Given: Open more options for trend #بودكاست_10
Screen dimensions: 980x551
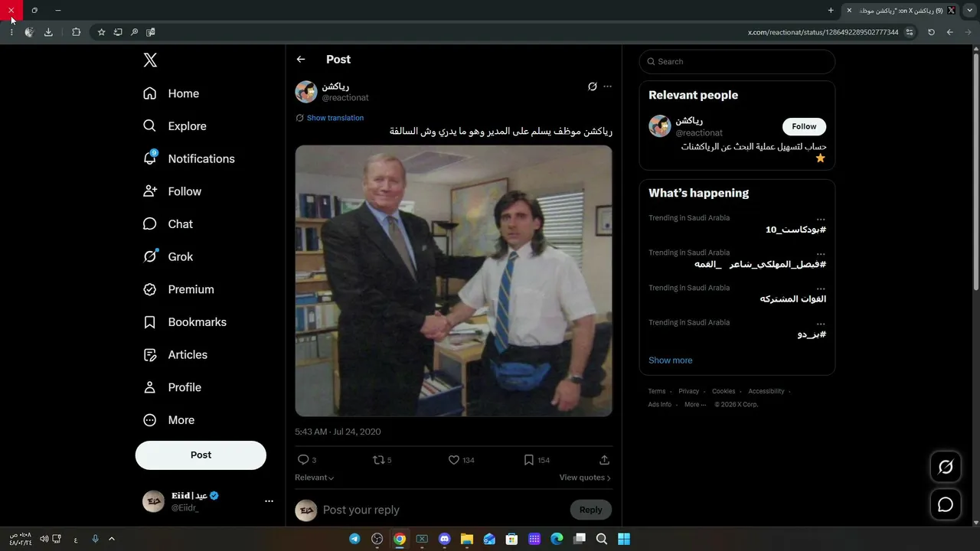Looking at the screenshot, I should [821, 219].
